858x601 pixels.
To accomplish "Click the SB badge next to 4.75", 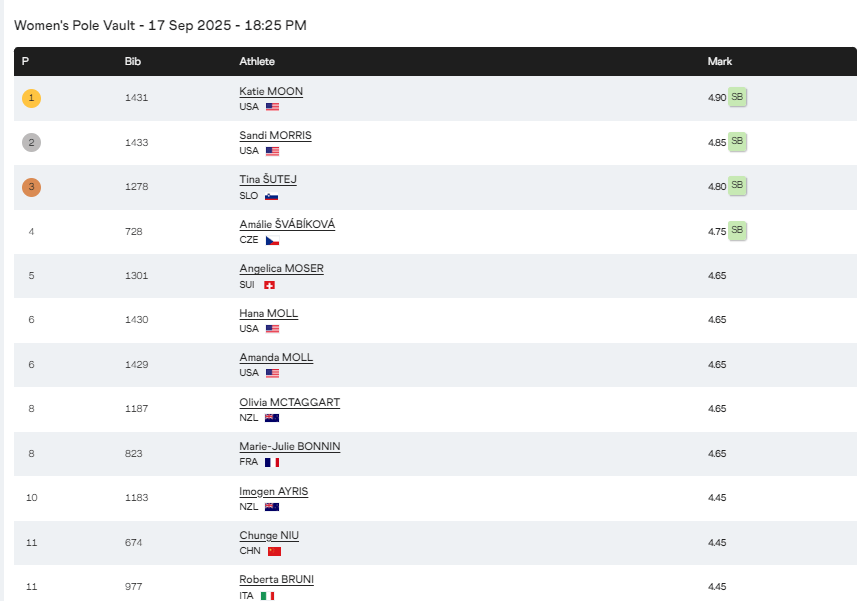I will 737,230.
